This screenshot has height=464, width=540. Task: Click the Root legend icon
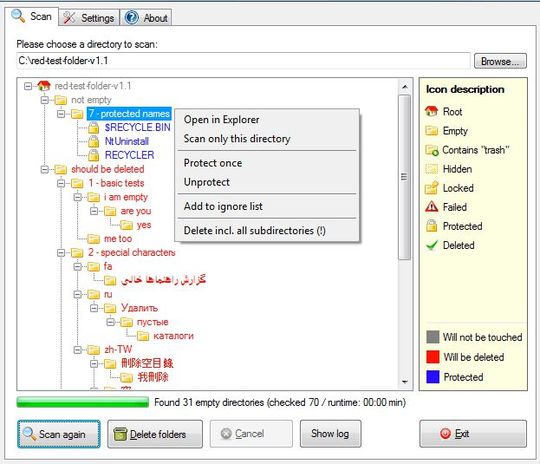432,111
